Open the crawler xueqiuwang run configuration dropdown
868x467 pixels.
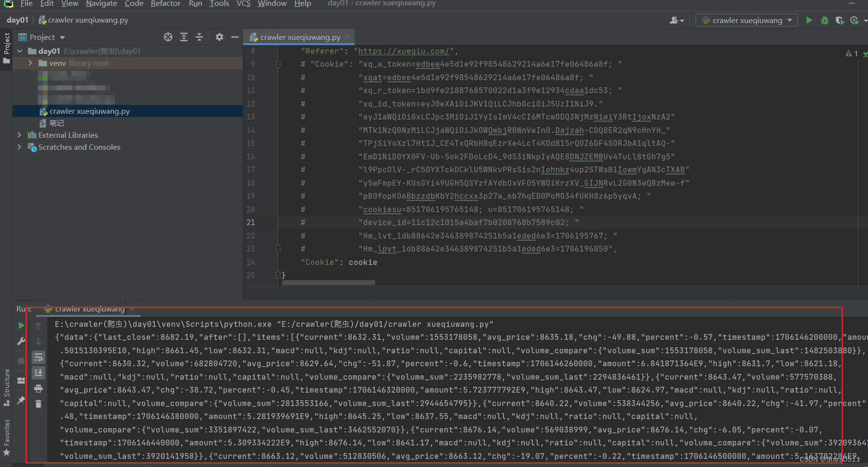click(x=746, y=20)
